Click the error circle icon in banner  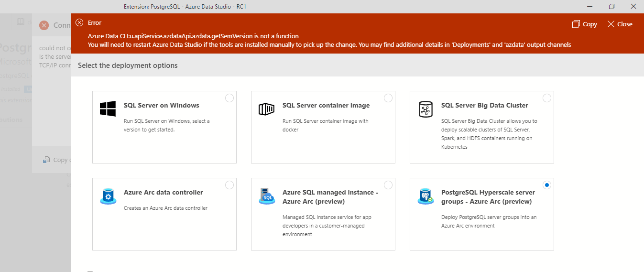click(x=79, y=22)
